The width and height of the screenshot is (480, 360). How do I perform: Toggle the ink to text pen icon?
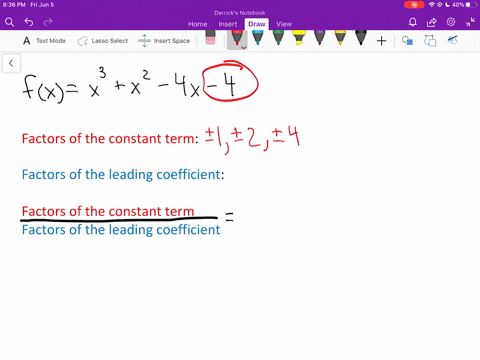[x=453, y=40]
